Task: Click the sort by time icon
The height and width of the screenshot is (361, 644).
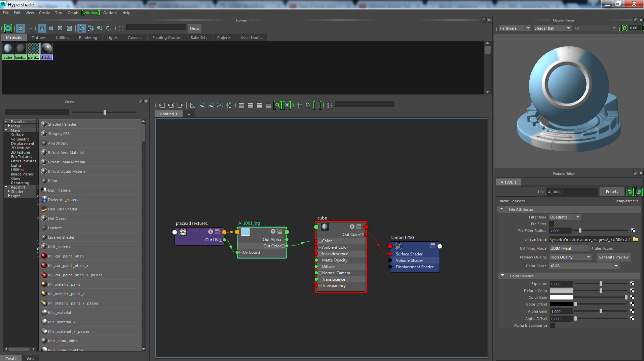Action: pyautogui.click(x=100, y=29)
